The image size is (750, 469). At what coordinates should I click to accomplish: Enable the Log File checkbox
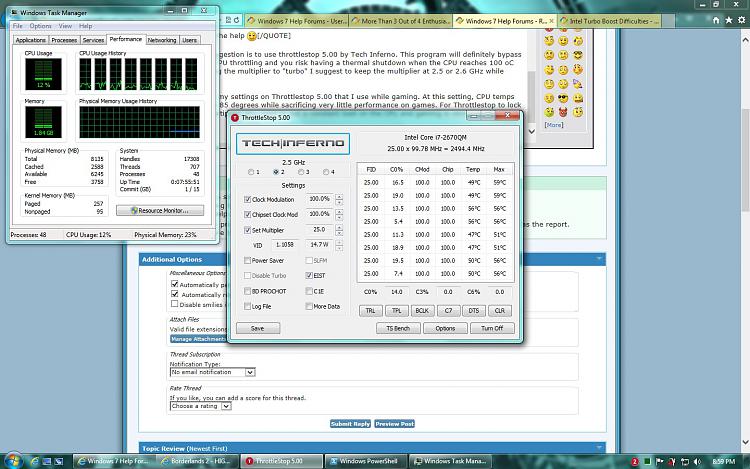click(x=247, y=306)
